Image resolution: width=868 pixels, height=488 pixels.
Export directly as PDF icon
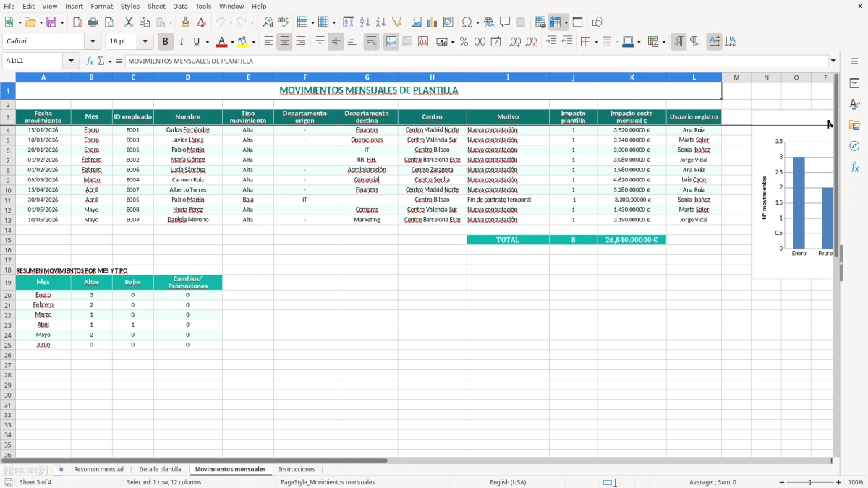coord(77,22)
